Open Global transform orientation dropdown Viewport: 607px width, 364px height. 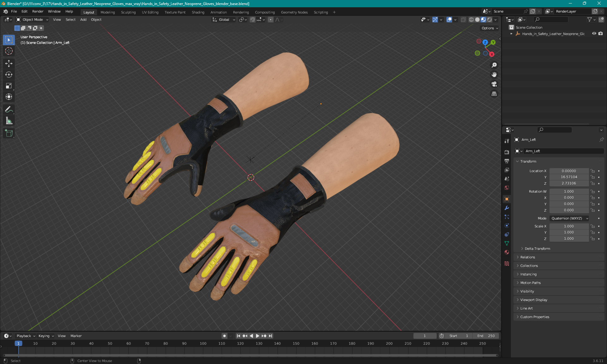pos(224,20)
